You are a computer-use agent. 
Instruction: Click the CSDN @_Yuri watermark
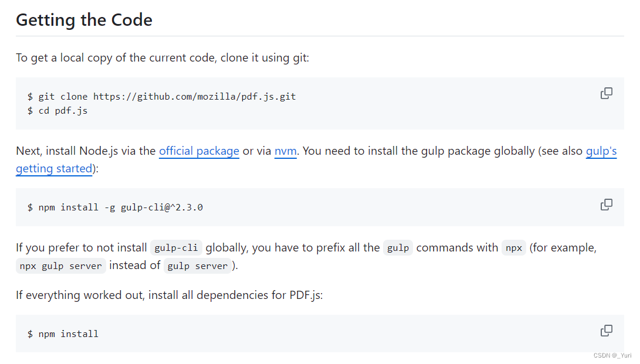612,355
